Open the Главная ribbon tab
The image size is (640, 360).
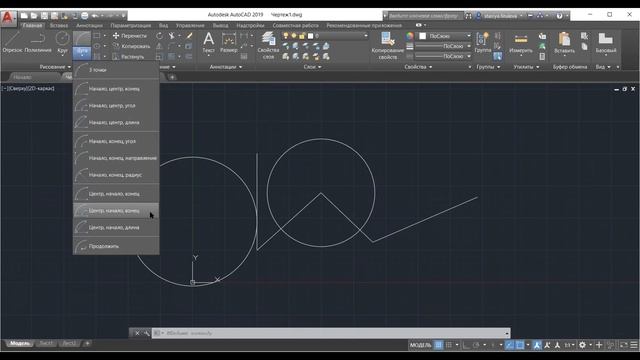[x=32, y=25]
